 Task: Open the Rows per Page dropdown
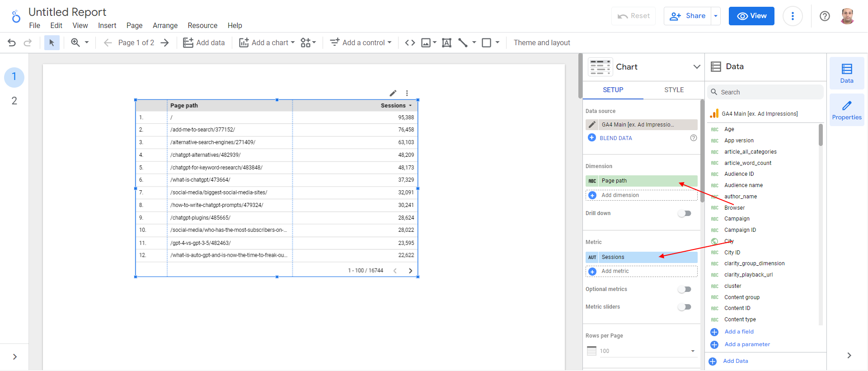(x=642, y=351)
